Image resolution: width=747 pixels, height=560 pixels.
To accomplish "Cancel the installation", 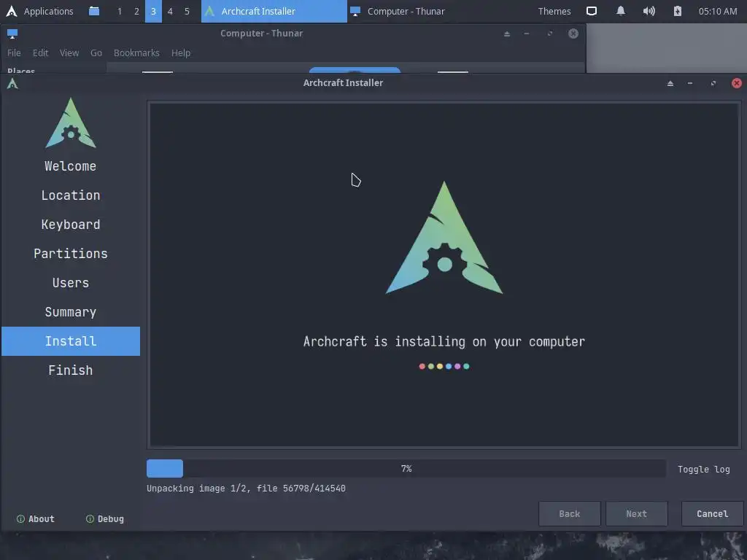I will [712, 514].
